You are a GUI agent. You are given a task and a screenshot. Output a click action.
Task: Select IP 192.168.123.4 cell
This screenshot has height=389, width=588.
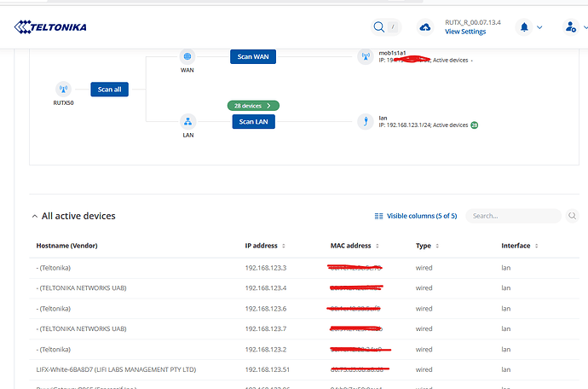[266, 288]
